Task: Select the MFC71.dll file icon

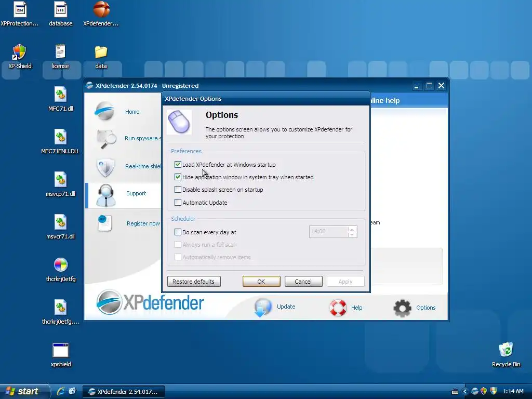Action: point(60,95)
